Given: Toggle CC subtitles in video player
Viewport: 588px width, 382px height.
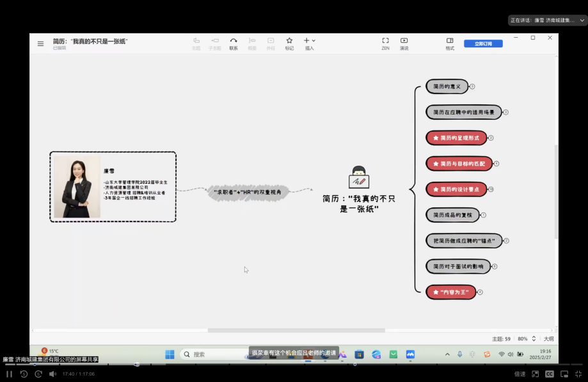Looking at the screenshot, I should 549,374.
